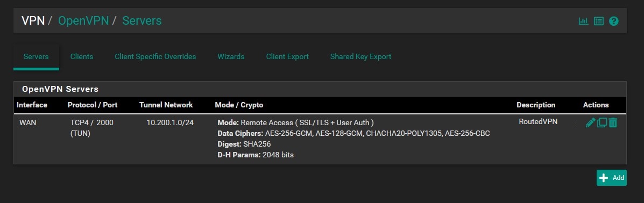The image size is (644, 203).
Task: Open the Client Specific Overrides tab
Action: 155,56
